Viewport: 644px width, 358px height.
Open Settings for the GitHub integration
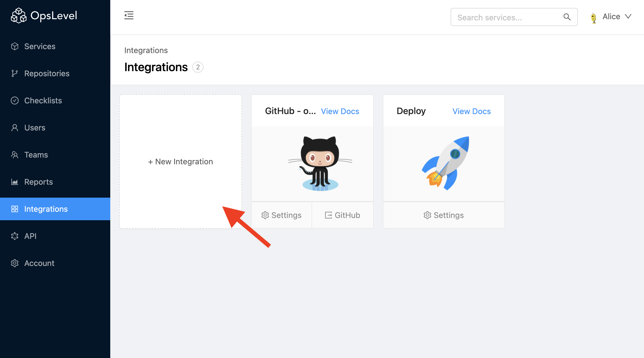282,215
